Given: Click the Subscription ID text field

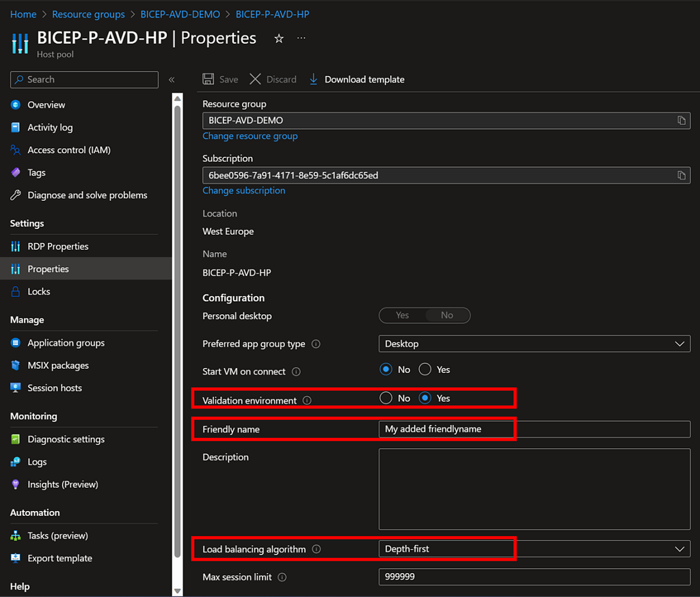Looking at the screenshot, I should (x=446, y=176).
